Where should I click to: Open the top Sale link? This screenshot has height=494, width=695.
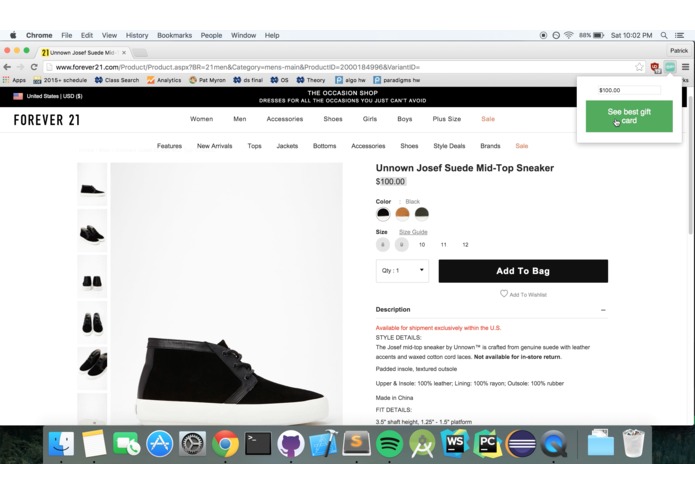488,119
